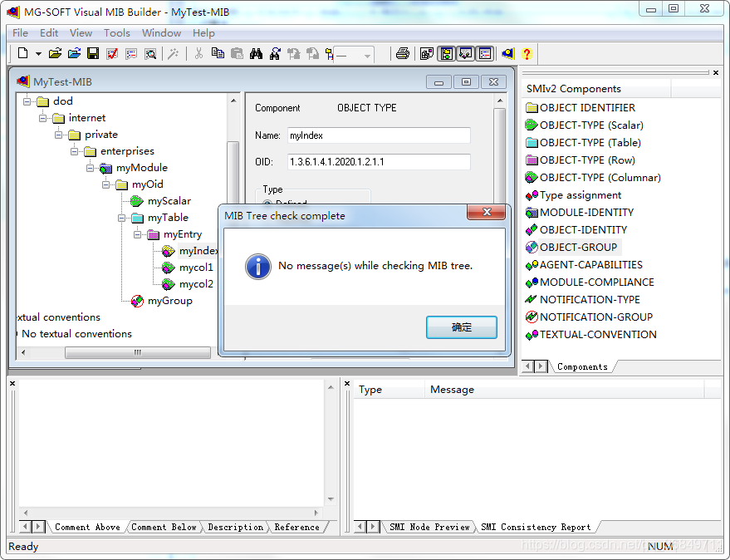Image resolution: width=730 pixels, height=560 pixels.
Task: Toggle the MIB tree view toolbar button
Action: tap(446, 52)
